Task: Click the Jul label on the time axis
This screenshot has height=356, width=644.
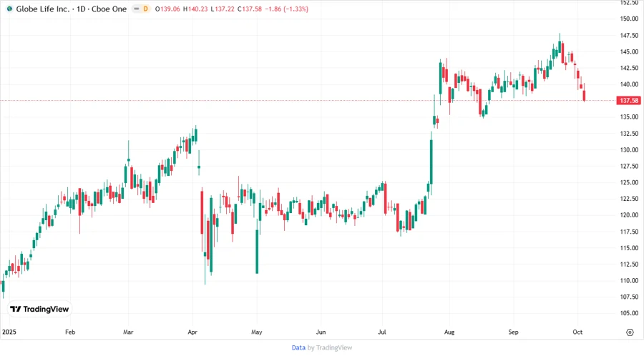Action: 384,332
